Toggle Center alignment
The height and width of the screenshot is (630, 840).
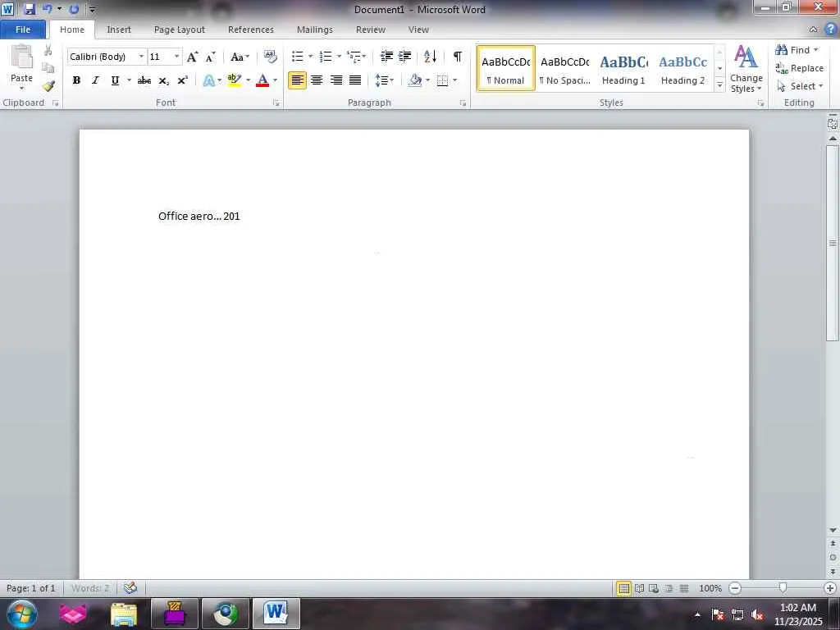317,80
